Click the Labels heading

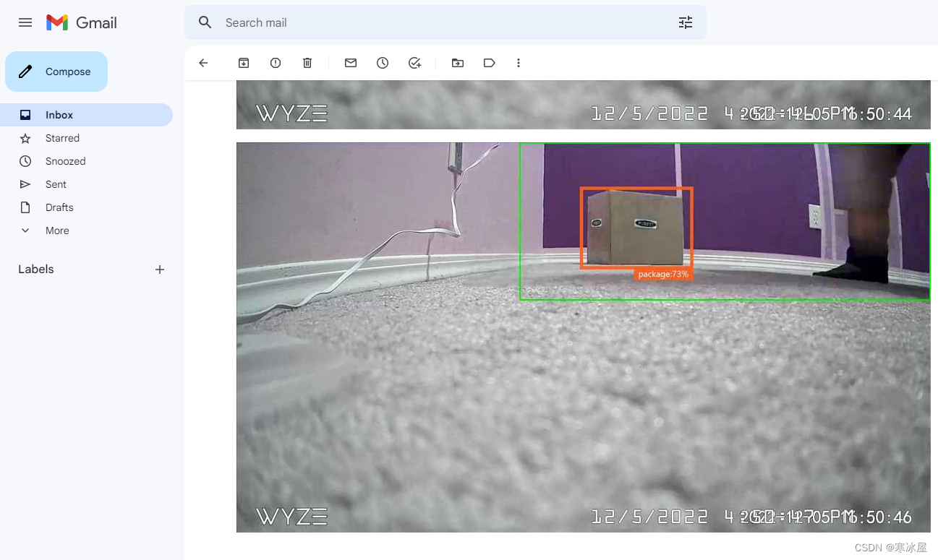(36, 269)
